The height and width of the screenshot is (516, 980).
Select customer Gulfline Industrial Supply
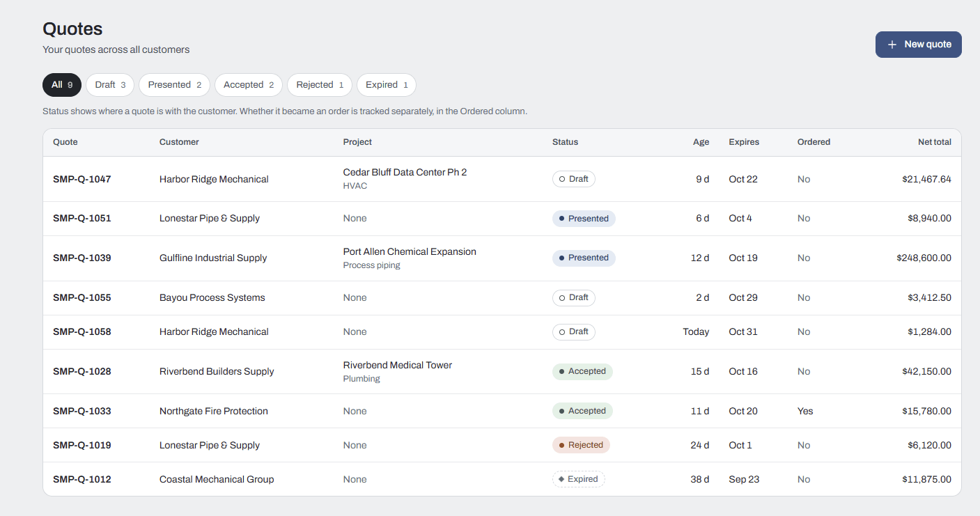tap(213, 258)
